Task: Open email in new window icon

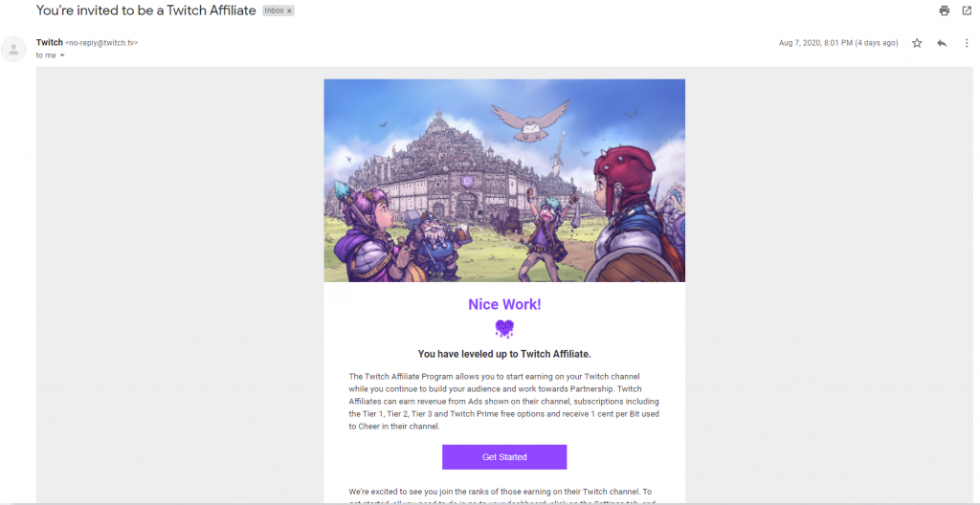Action: pos(967,11)
